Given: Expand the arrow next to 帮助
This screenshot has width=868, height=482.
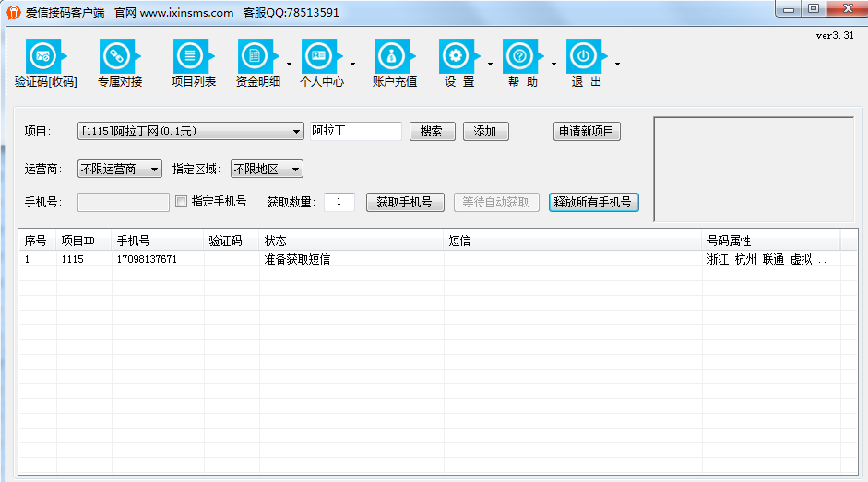Looking at the screenshot, I should [x=553, y=65].
